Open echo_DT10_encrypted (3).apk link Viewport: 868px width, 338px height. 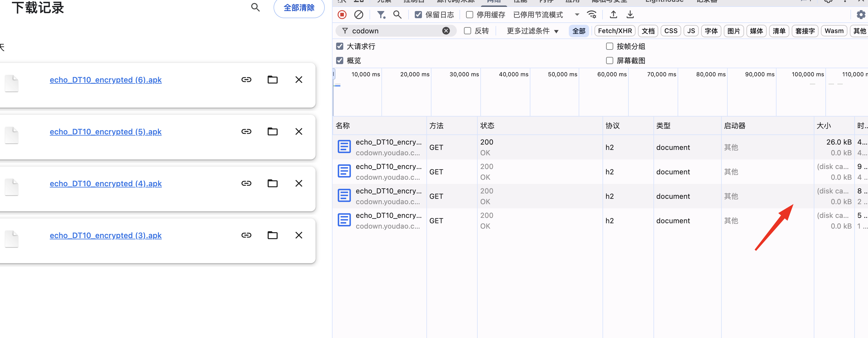105,235
